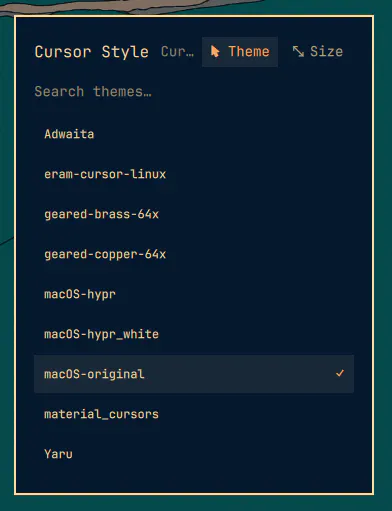The width and height of the screenshot is (392, 511).
Task: Click the Cursor Style heading
Action: (x=92, y=52)
